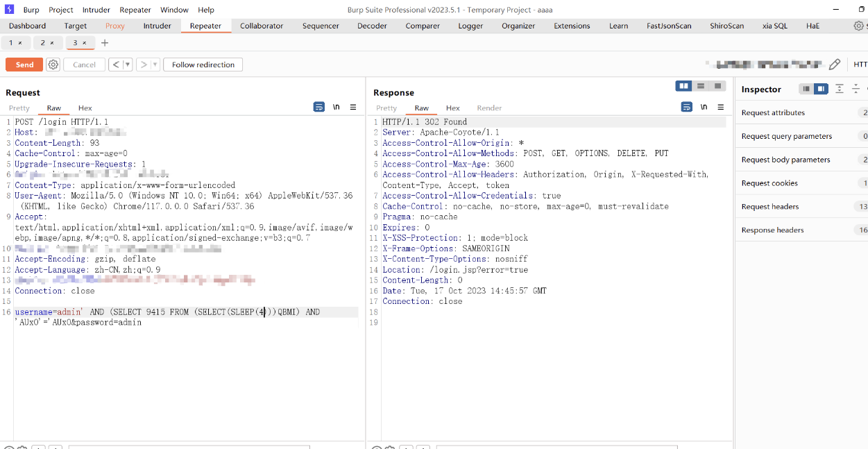
Task: Open the FastJsonScan extension tab
Action: (x=669, y=26)
